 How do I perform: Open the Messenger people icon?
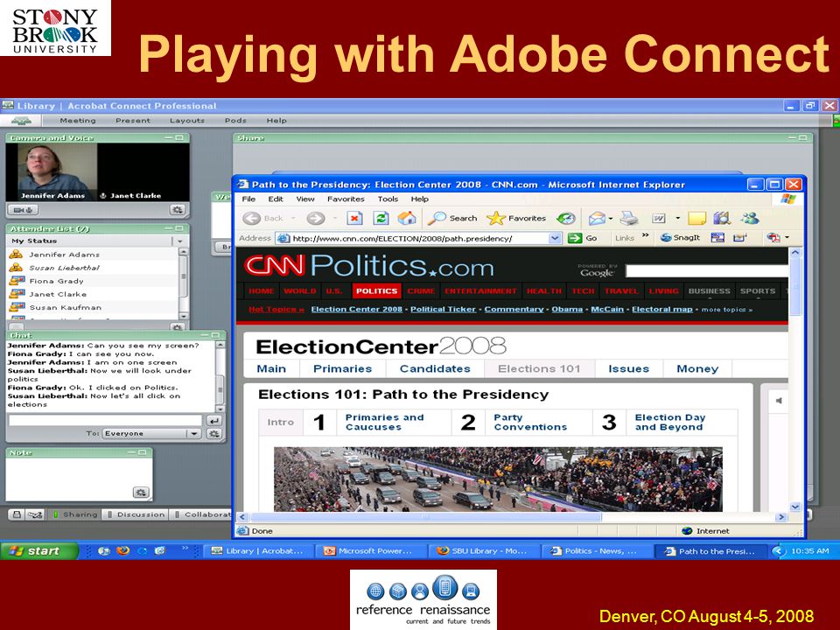pos(750,218)
